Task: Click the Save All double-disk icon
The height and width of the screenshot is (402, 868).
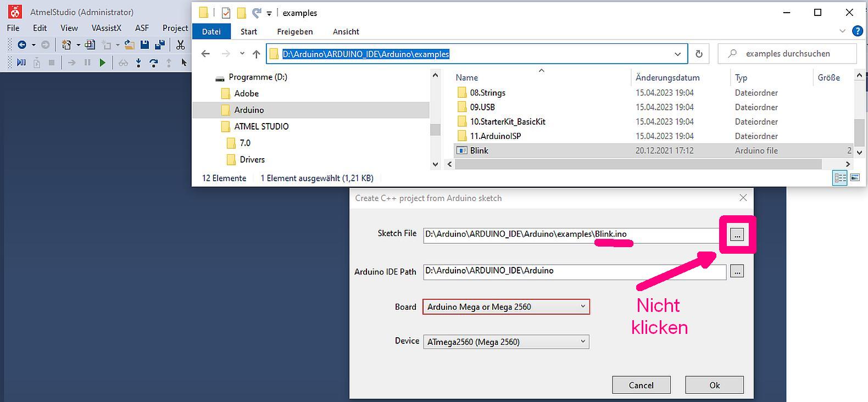Action: coord(160,44)
